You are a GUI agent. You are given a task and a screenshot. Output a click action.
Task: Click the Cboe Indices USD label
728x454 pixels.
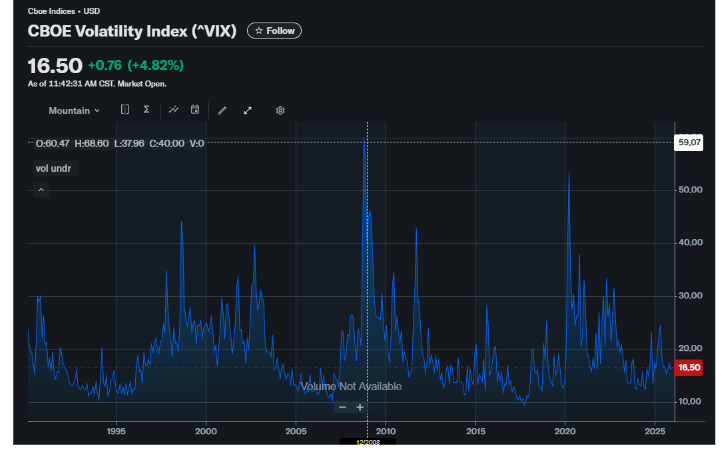coord(56,11)
